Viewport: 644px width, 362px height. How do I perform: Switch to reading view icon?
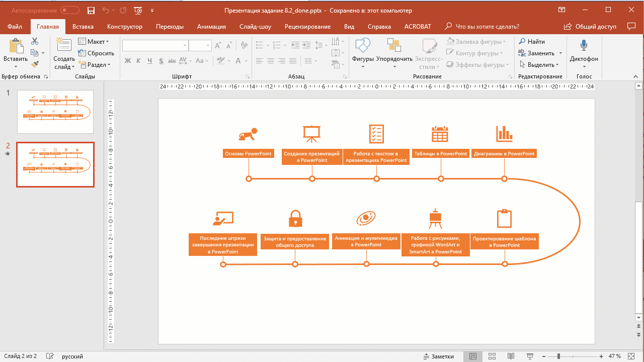(x=511, y=356)
